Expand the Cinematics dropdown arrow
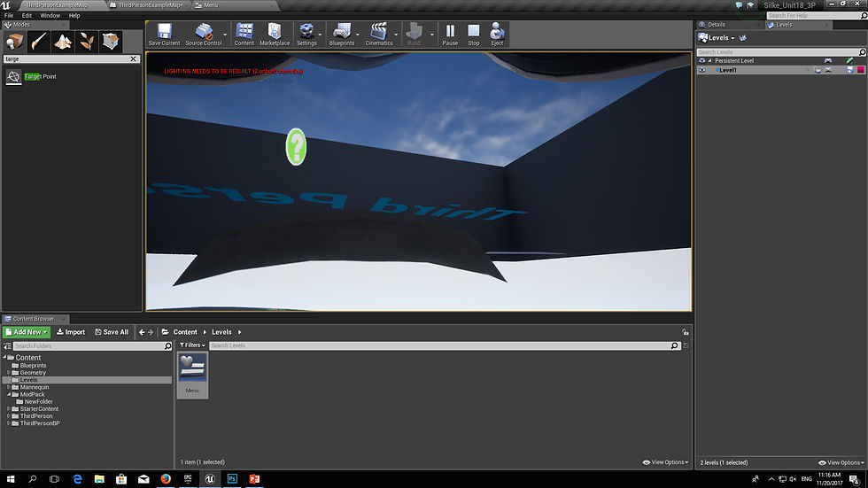Viewport: 868px width, 488px height. pos(396,35)
